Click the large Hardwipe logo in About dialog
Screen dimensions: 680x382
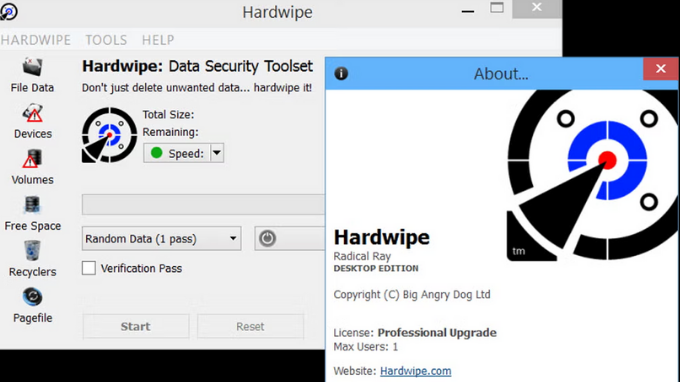point(592,175)
